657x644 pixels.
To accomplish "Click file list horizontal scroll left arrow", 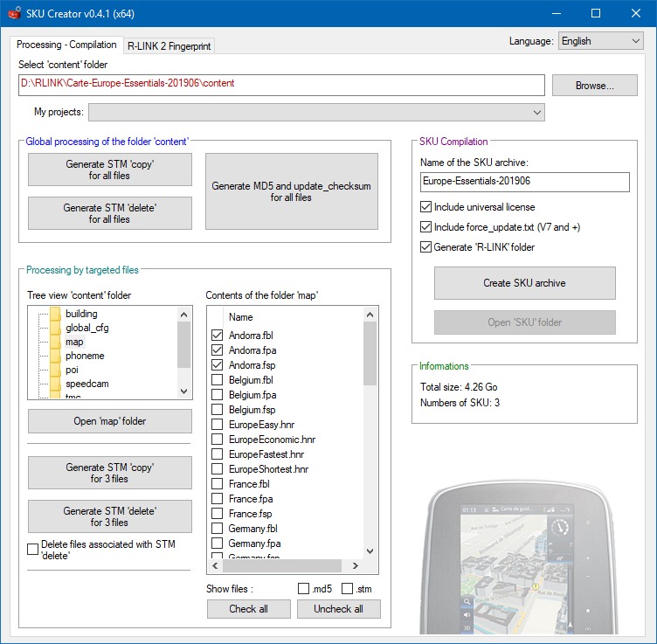I will tap(216, 565).
